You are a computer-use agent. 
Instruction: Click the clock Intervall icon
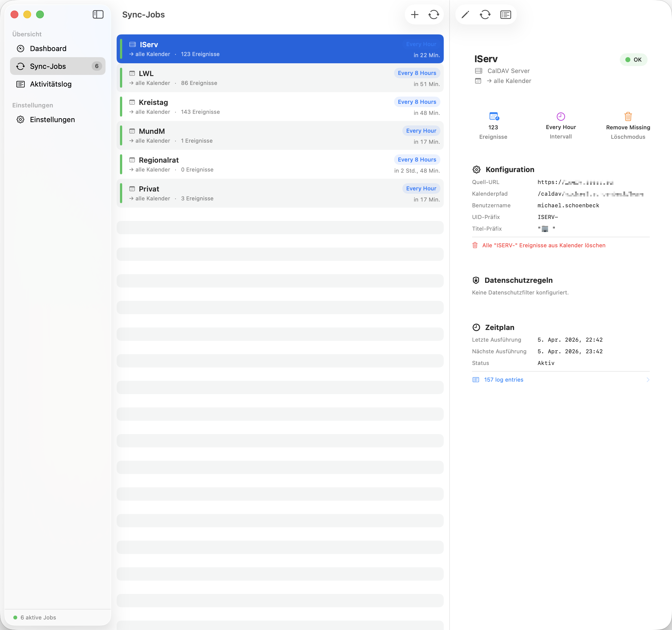tap(560, 116)
